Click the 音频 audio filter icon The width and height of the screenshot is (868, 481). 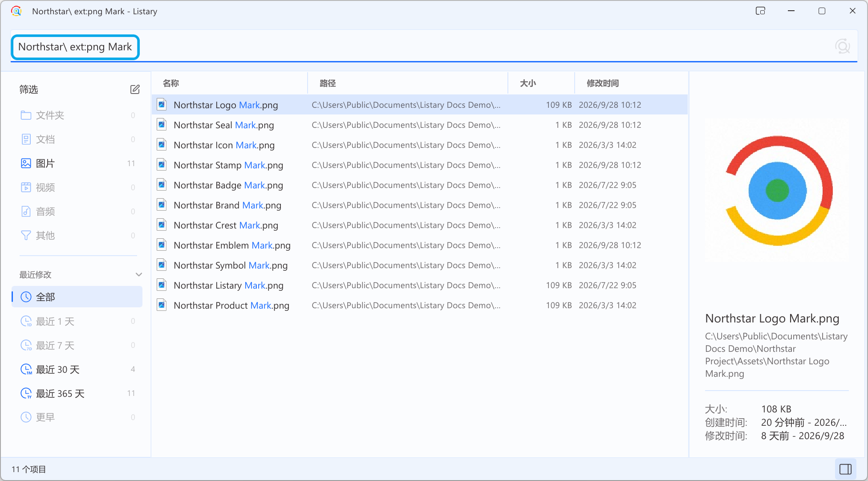pyautogui.click(x=26, y=212)
